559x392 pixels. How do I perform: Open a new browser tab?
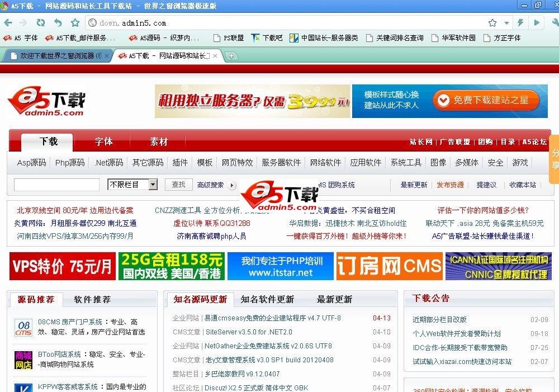[x=231, y=56]
